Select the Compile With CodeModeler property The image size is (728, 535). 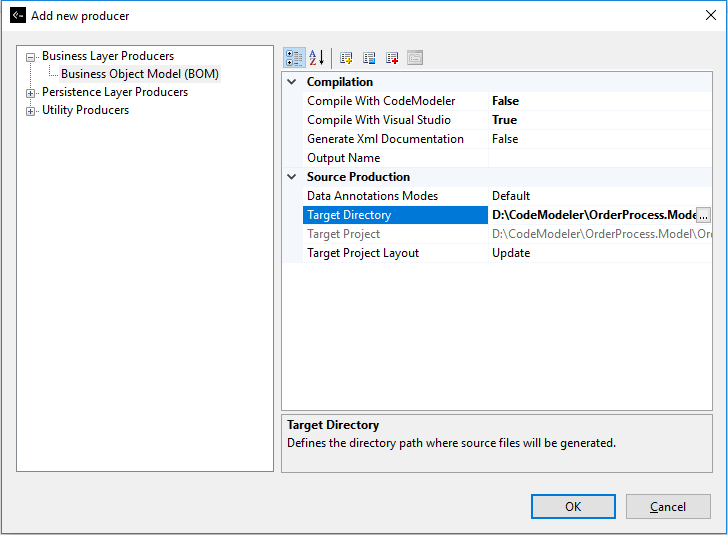click(380, 101)
